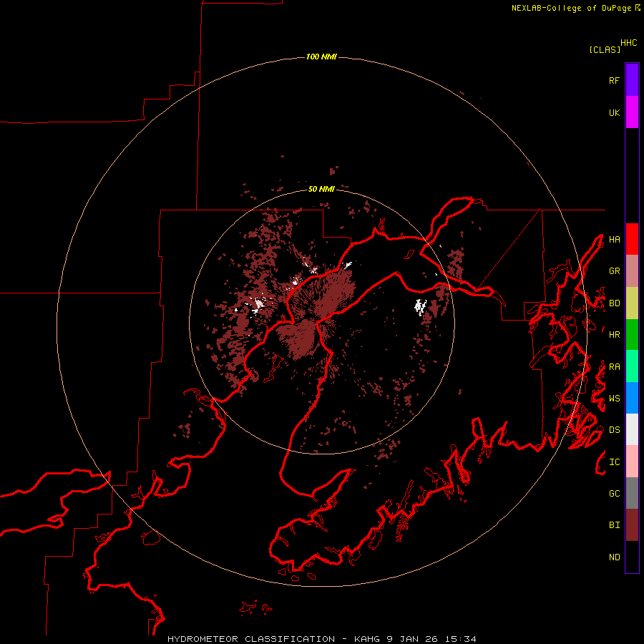
Task: Click the 50 NMI range ring label
Action: click(321, 189)
